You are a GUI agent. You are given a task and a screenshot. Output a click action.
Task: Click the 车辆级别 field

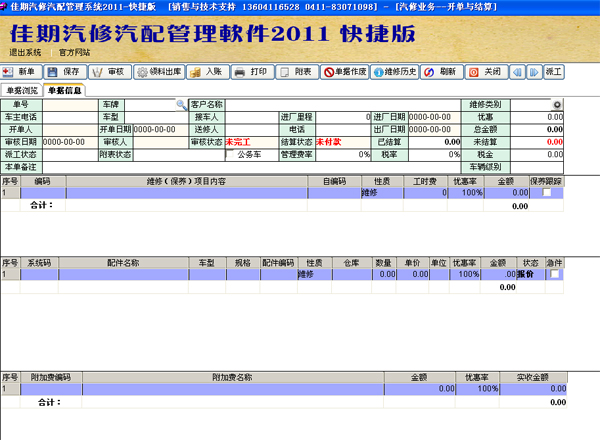537,167
